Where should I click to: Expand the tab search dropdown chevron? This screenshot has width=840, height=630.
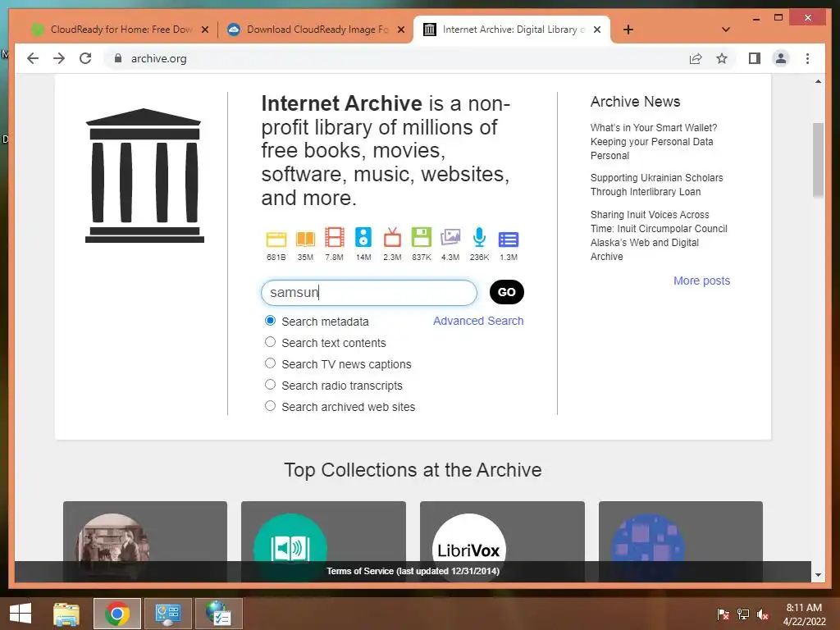(725, 30)
